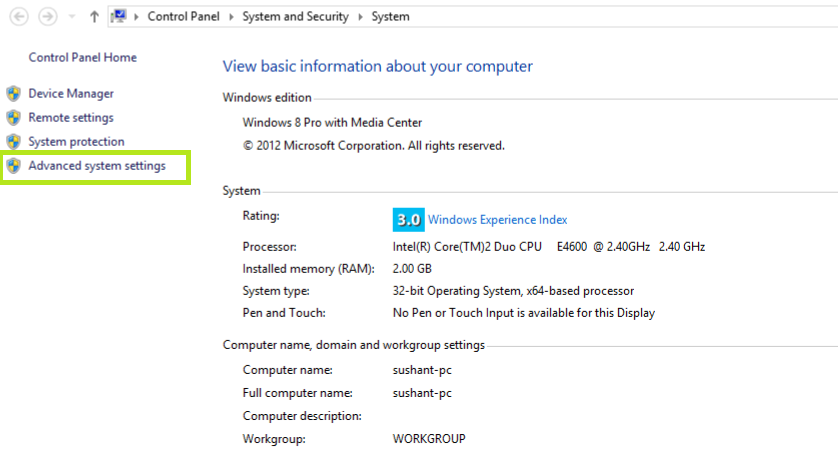Click the Rating label

(261, 215)
